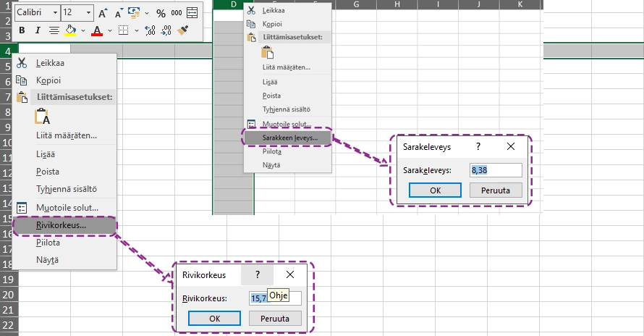Open the font size 12 dropdown
644x336 pixels.
[88, 13]
